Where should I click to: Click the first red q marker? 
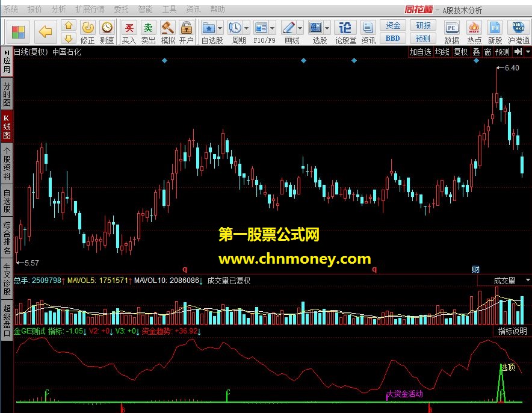pyautogui.click(x=185, y=269)
